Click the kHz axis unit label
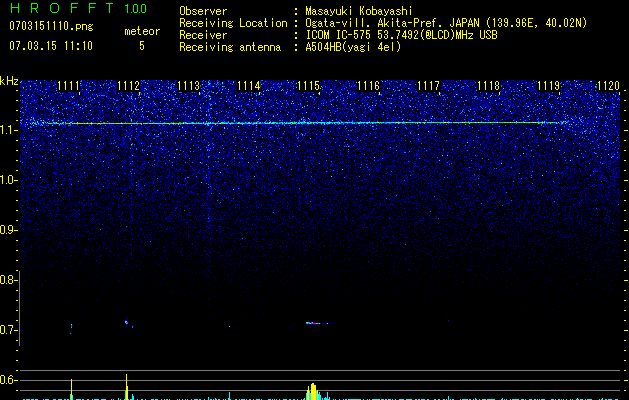The height and width of the screenshot is (400, 629). pos(9,81)
